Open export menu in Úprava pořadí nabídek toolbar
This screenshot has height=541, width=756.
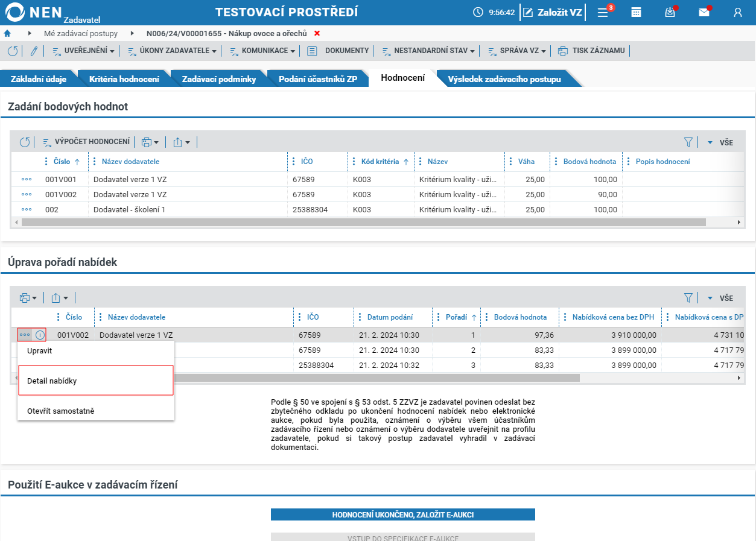point(60,298)
